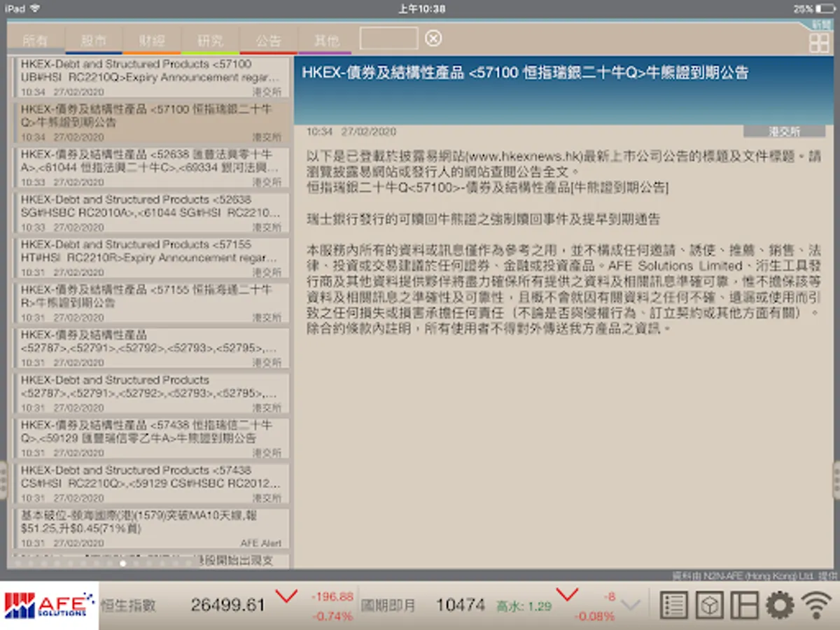Focus the news search input box
Viewport: 840px width, 630px height.
(x=388, y=38)
